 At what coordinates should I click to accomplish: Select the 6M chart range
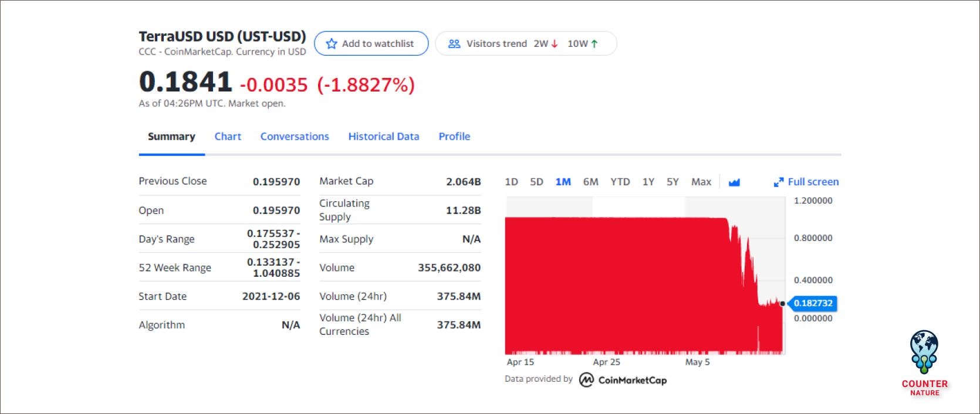tap(591, 182)
